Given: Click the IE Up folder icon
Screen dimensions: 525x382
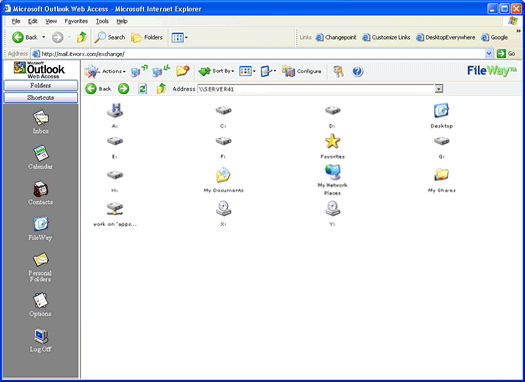Looking at the screenshot, I should click(82, 37).
